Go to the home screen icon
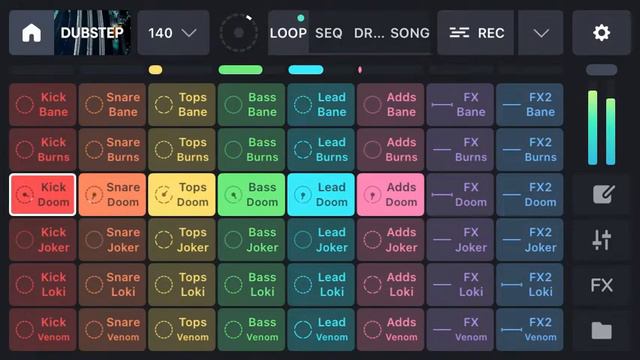The height and width of the screenshot is (360, 640). [31, 33]
